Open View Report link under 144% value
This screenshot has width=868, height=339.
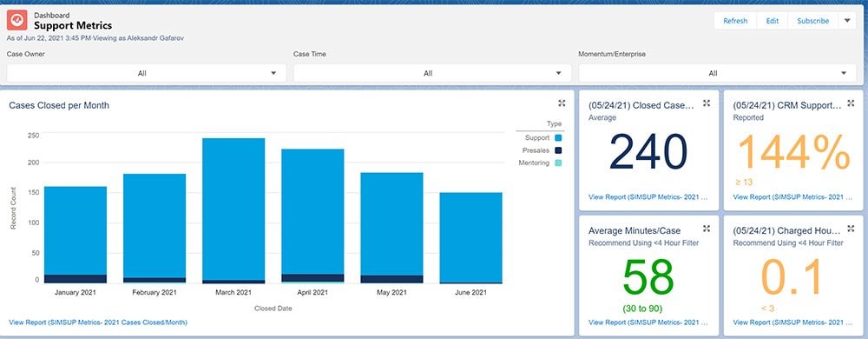click(x=792, y=196)
